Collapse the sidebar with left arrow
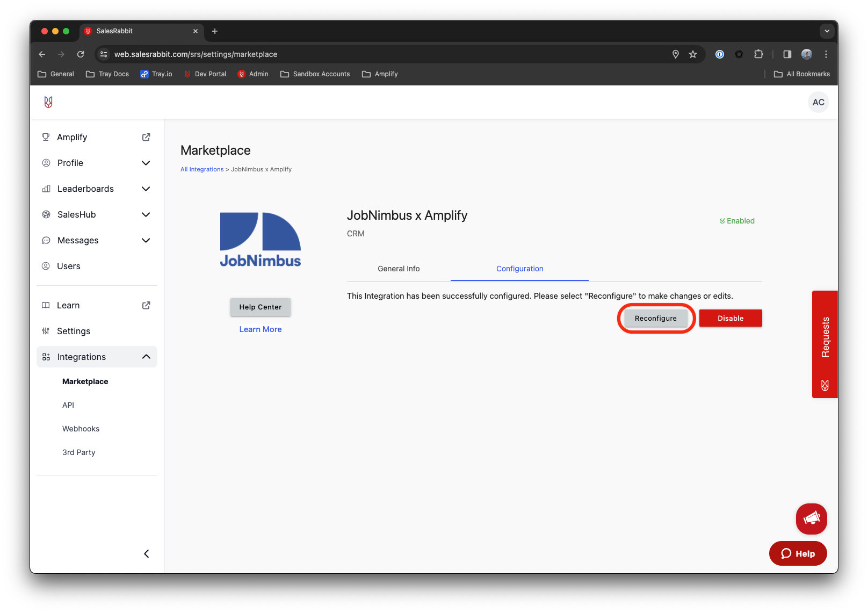Viewport: 868px width, 613px height. [x=146, y=553]
